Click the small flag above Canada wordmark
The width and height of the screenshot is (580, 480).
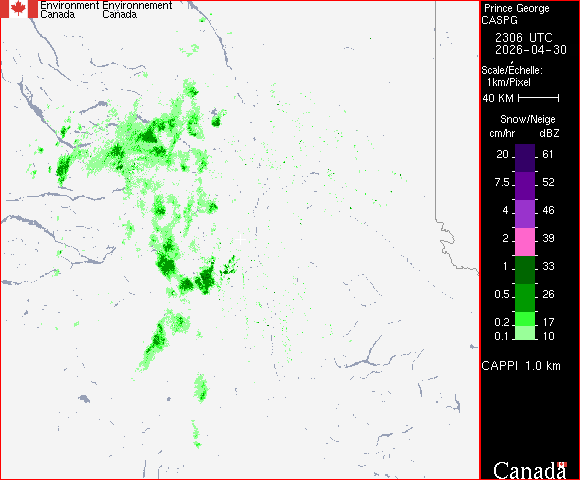(x=562, y=464)
